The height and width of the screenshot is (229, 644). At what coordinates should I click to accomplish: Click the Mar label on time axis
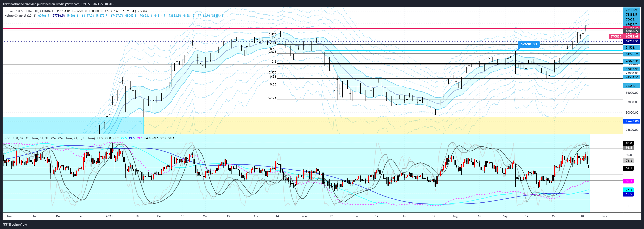point(205,216)
